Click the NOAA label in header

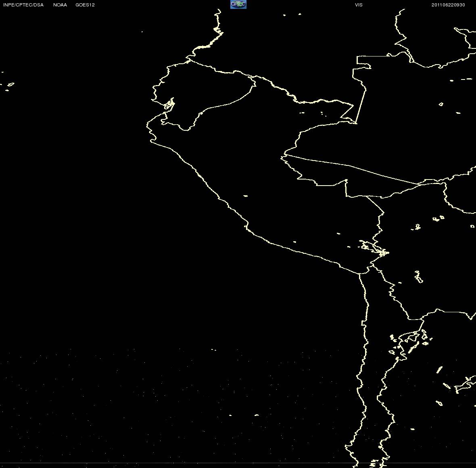(x=60, y=5)
